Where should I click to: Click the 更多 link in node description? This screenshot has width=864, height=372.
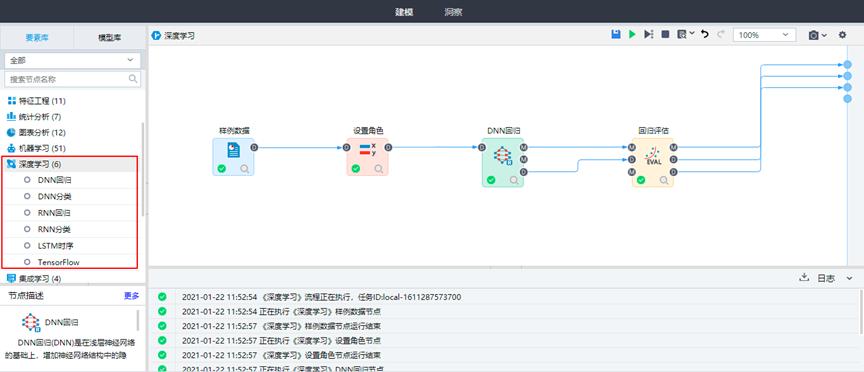(131, 296)
